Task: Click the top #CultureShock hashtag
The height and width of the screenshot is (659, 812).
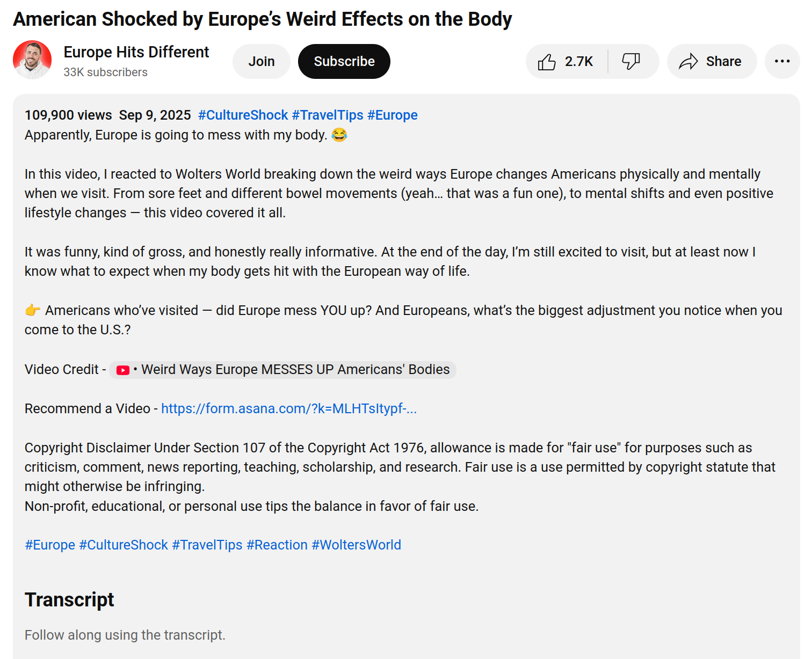Action: (243, 115)
